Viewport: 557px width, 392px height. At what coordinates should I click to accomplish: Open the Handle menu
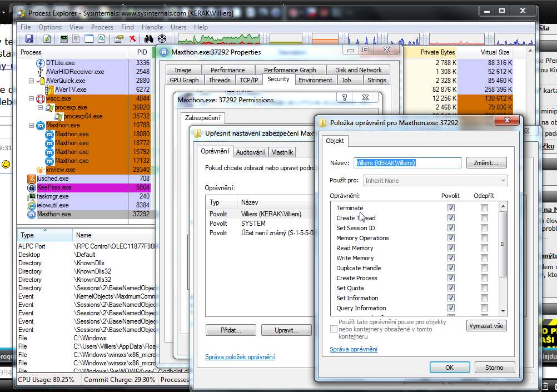(152, 27)
